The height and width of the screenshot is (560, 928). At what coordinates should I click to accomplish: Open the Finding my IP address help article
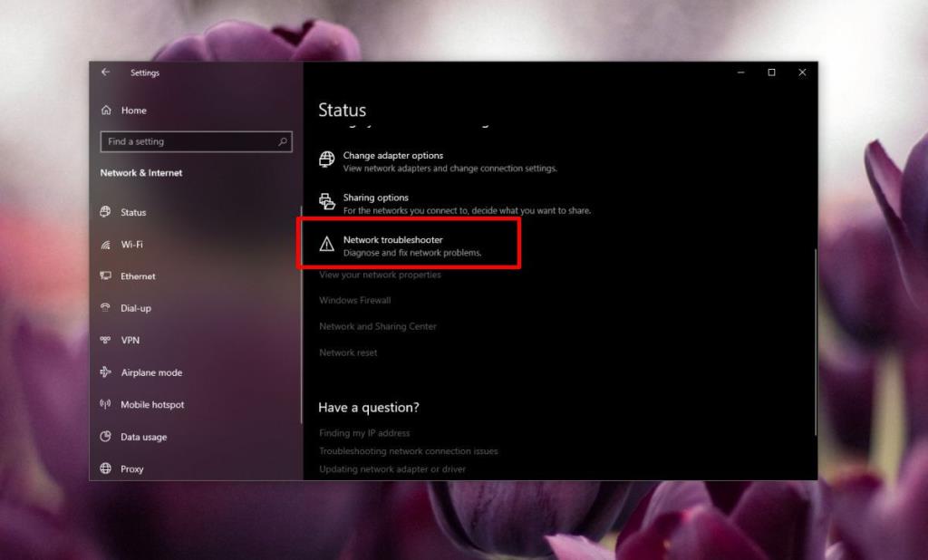click(x=364, y=432)
